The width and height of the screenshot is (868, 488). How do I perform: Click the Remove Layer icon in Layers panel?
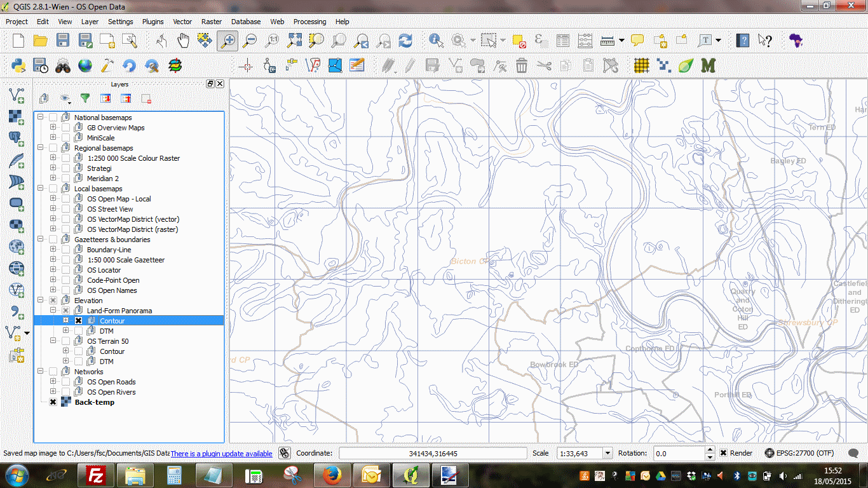point(146,98)
